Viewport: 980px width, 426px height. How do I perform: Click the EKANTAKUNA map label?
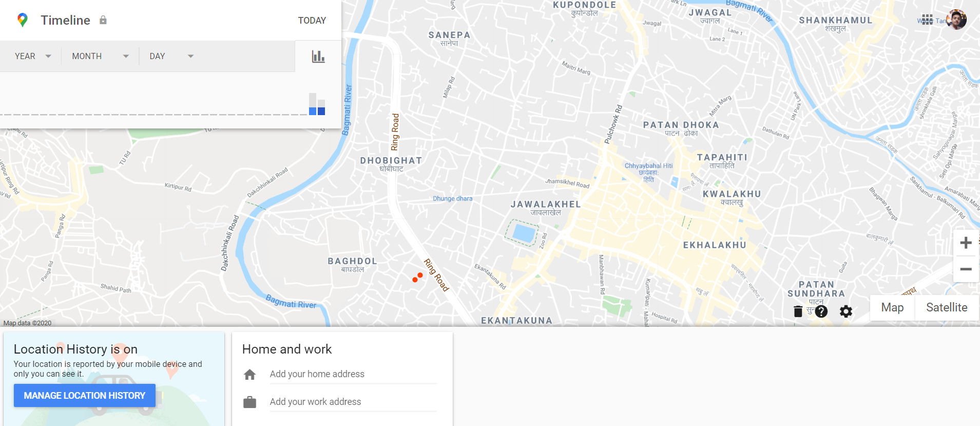pyautogui.click(x=516, y=321)
